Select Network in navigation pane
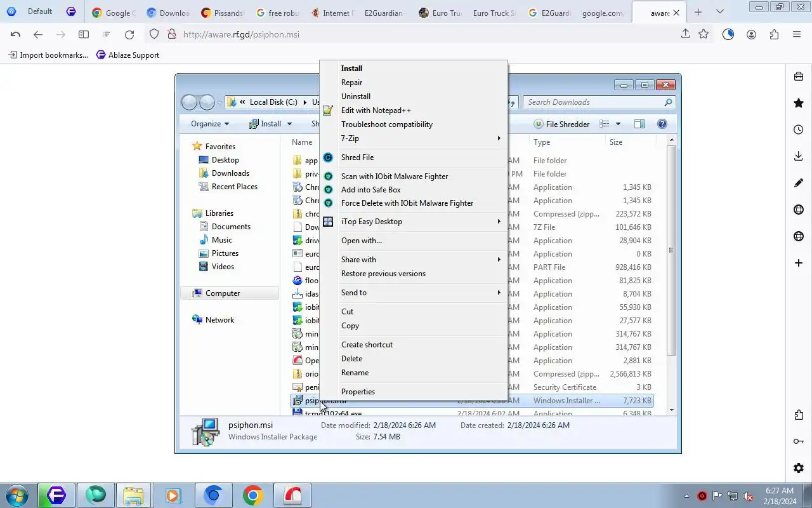 [219, 320]
